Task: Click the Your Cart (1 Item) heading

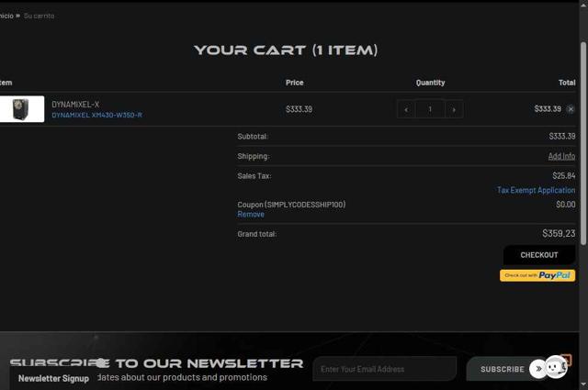Action: 286,50
